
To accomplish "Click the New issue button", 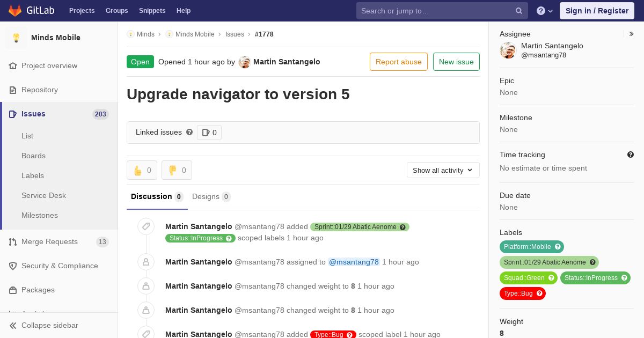I will coord(456,62).
